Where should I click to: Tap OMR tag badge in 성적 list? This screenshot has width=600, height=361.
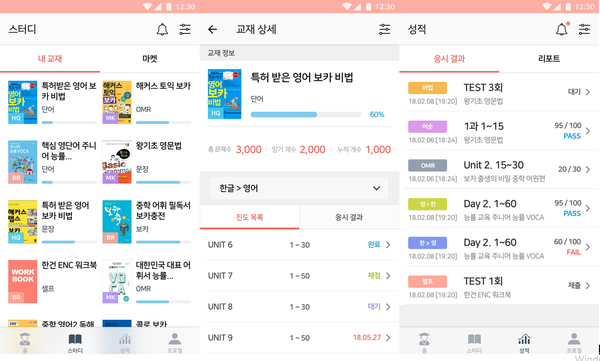[x=427, y=165]
